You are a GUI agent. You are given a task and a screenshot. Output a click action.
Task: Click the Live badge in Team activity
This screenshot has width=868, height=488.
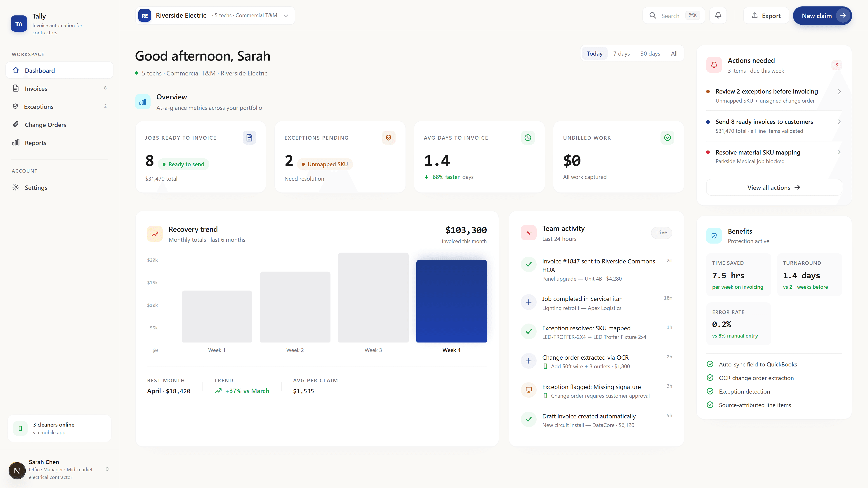pos(661,232)
